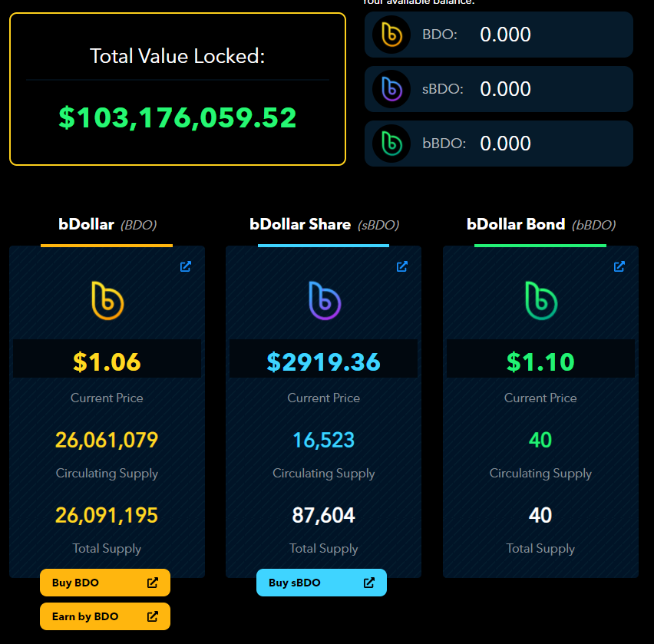
Task: Click sBDO total supply 87,604
Action: tap(324, 515)
